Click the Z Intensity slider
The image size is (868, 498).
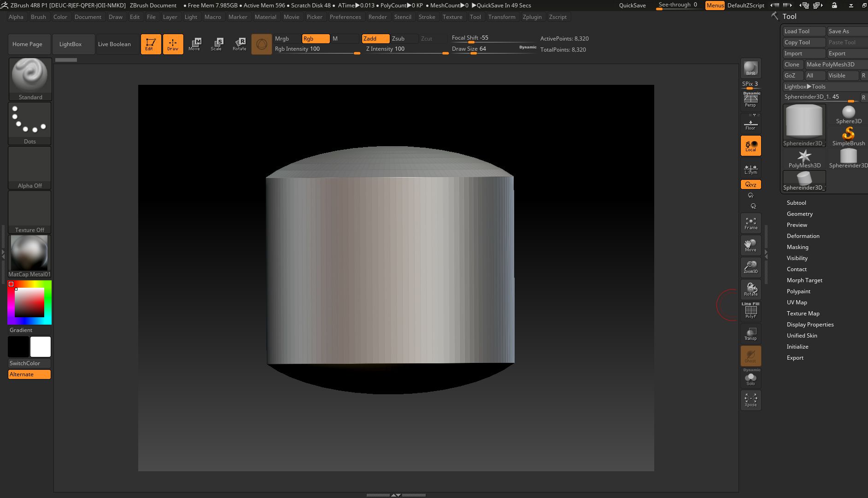click(x=407, y=49)
